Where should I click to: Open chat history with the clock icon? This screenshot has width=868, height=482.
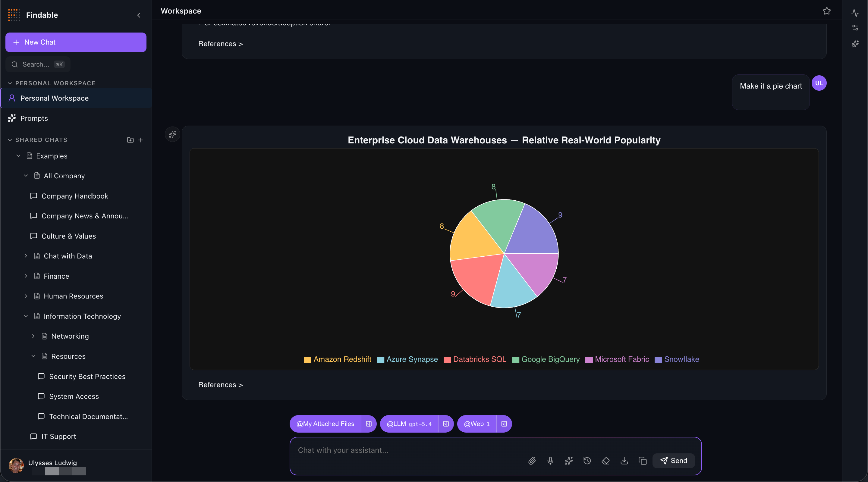(587, 461)
